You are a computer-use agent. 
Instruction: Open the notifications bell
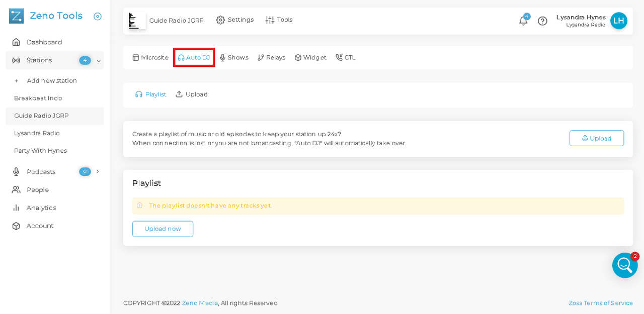click(x=523, y=21)
